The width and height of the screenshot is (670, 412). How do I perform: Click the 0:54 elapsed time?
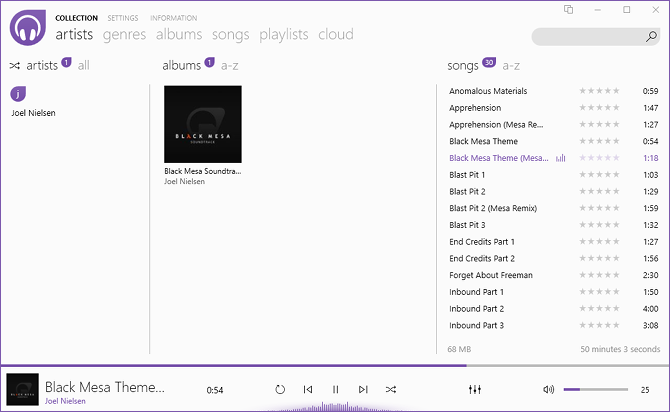215,390
